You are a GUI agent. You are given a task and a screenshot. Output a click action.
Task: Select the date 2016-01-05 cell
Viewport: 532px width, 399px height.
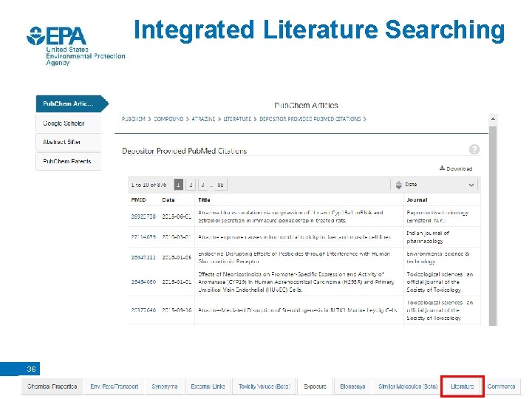(x=177, y=258)
